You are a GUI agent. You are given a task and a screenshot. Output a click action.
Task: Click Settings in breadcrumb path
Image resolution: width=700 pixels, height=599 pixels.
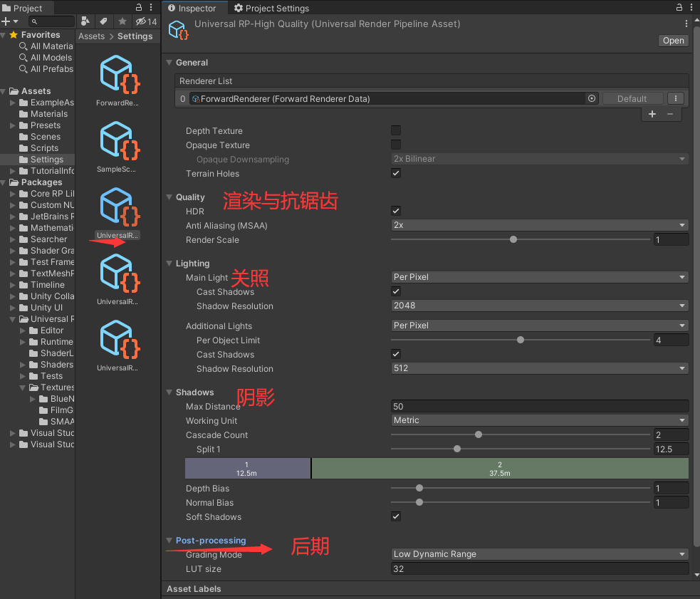[x=135, y=36]
